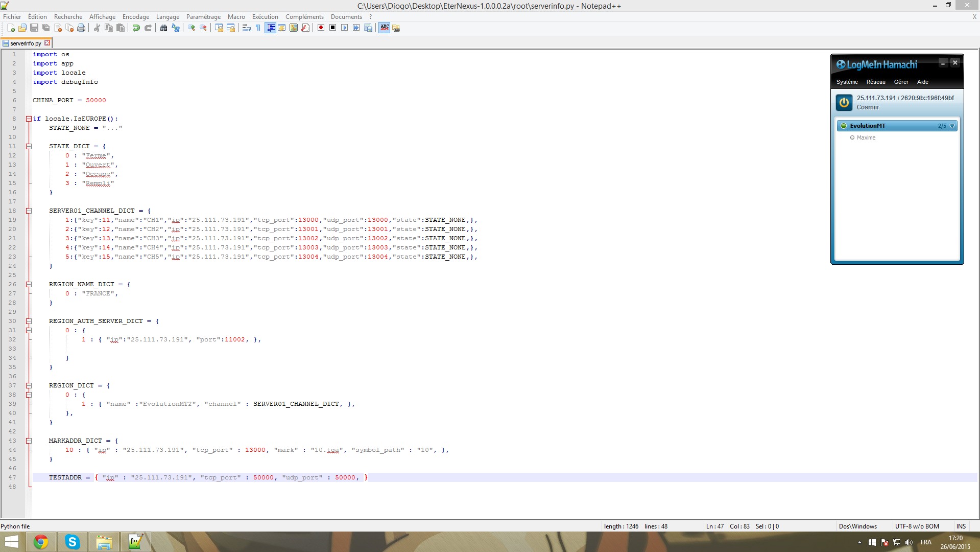Start macro recording with the red dot
The height and width of the screenshot is (552, 980).
[x=321, y=28]
